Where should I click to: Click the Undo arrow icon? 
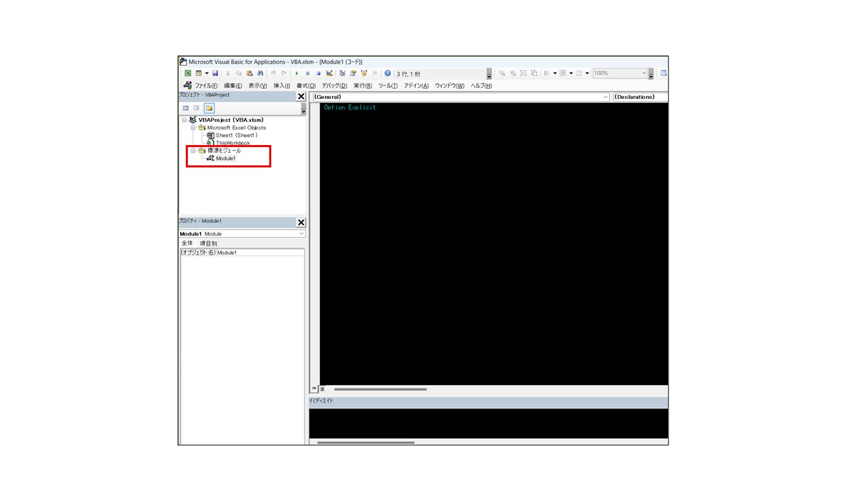[x=273, y=73]
